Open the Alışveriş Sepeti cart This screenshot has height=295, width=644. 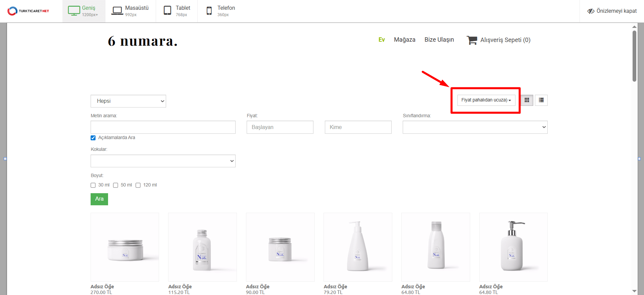pos(499,40)
